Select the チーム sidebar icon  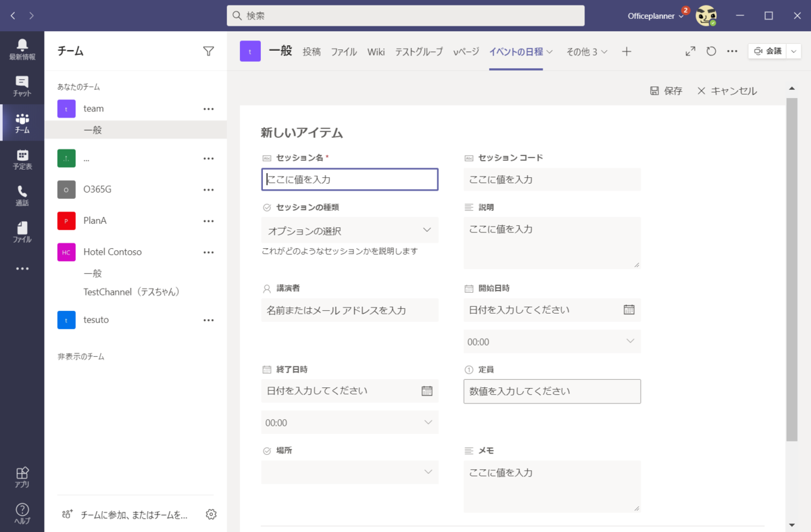click(x=22, y=122)
